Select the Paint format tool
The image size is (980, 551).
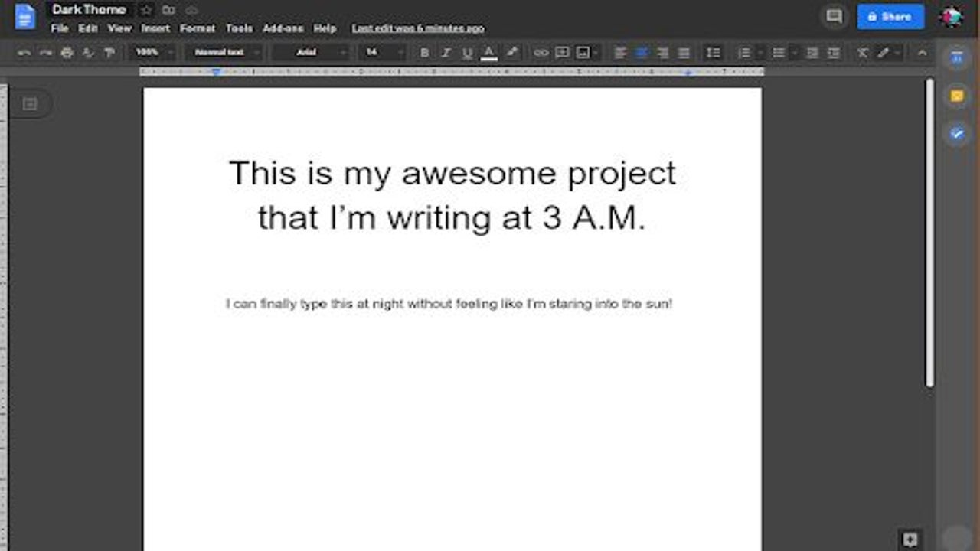109,53
